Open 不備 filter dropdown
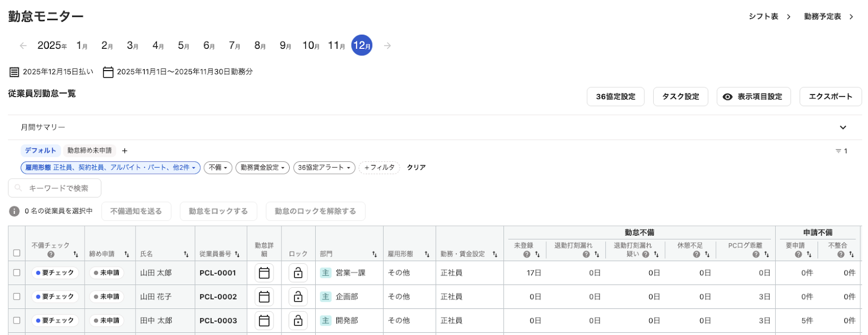The height and width of the screenshot is (335, 868). [218, 168]
